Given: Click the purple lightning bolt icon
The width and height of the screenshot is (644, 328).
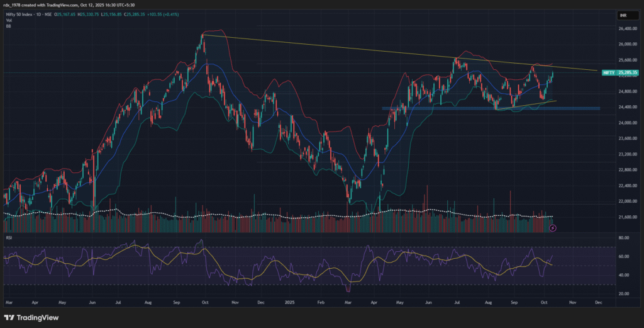Looking at the screenshot, I should [552, 228].
